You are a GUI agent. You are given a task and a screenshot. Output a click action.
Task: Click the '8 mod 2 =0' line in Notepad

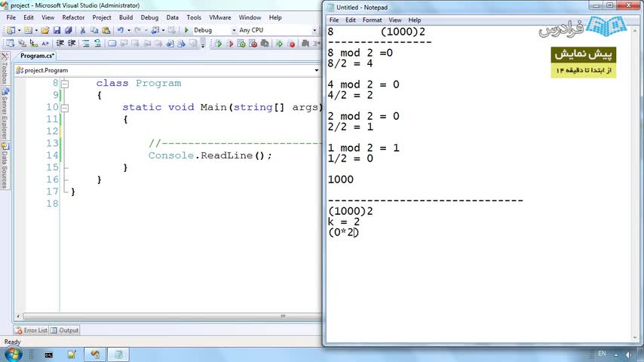[x=360, y=53]
